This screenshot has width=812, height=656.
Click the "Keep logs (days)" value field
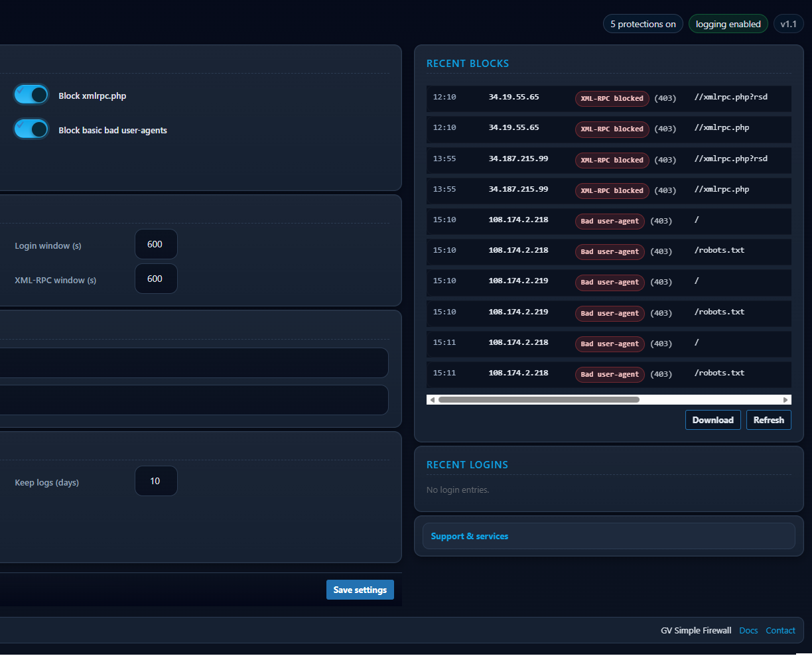click(x=155, y=480)
